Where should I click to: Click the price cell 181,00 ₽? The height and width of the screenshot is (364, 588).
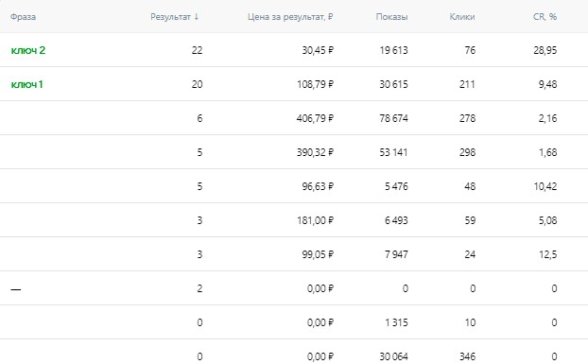point(315,220)
